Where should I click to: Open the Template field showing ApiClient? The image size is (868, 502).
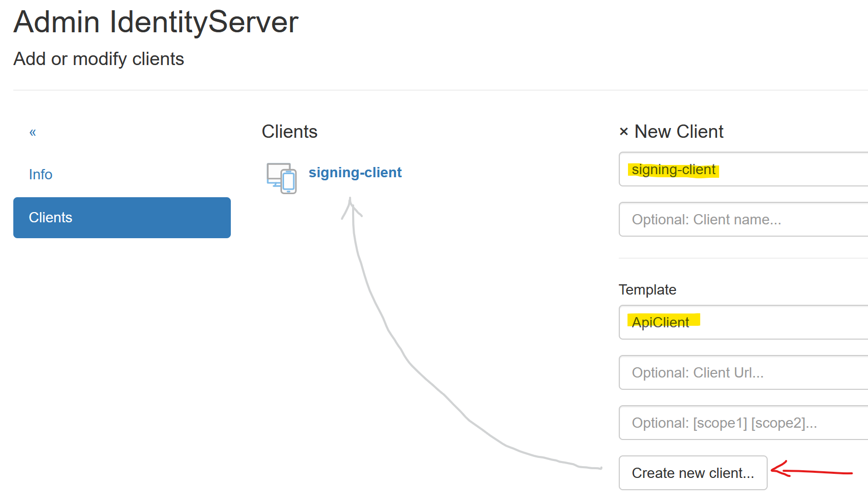pyautogui.click(x=742, y=322)
